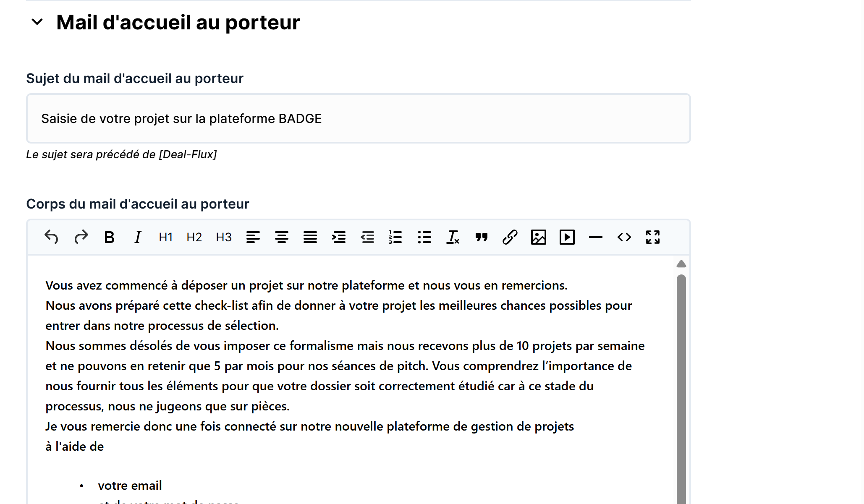Justify the paragraph text
Image resolution: width=864 pixels, height=504 pixels.
[310, 237]
